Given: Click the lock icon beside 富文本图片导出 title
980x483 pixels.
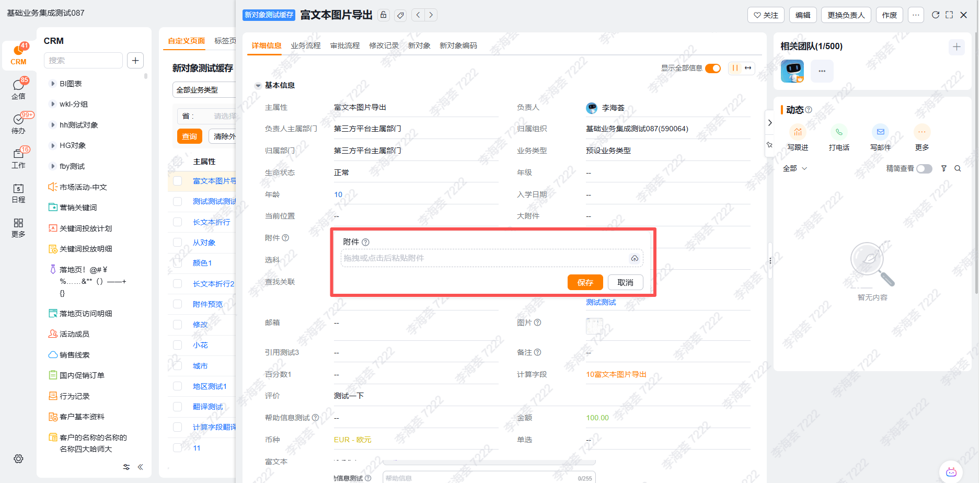Looking at the screenshot, I should click(383, 15).
